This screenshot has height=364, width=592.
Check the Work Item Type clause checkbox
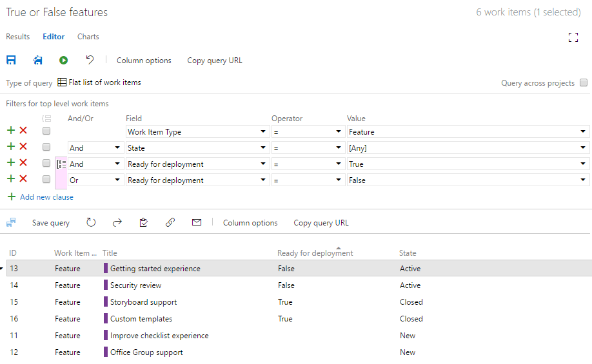coord(46,131)
